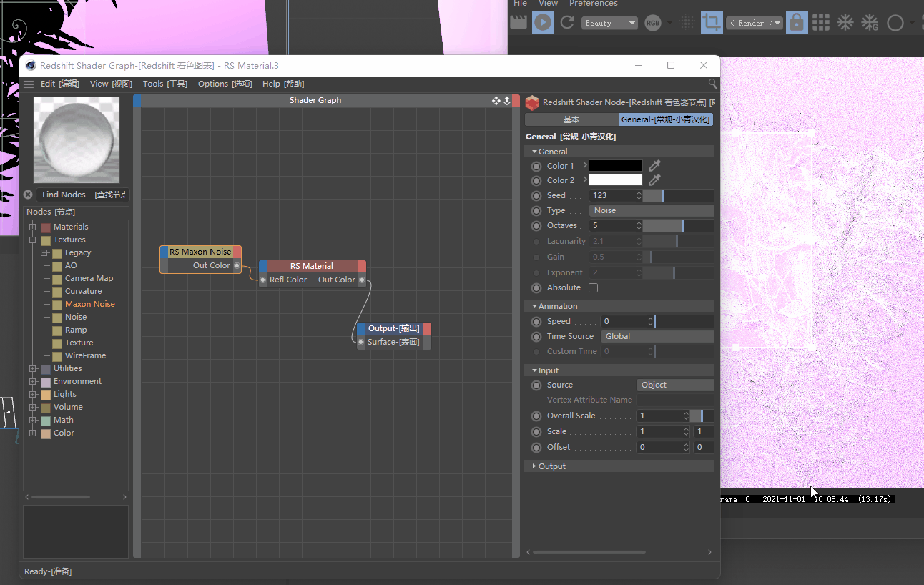Click Out Color port on RS Maxon Noise
This screenshot has height=585, width=924.
(237, 265)
